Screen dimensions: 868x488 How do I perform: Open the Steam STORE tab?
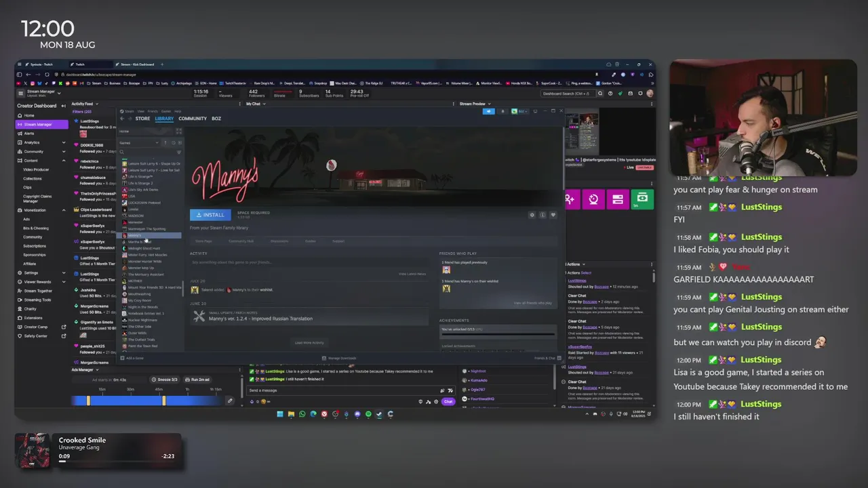point(142,119)
